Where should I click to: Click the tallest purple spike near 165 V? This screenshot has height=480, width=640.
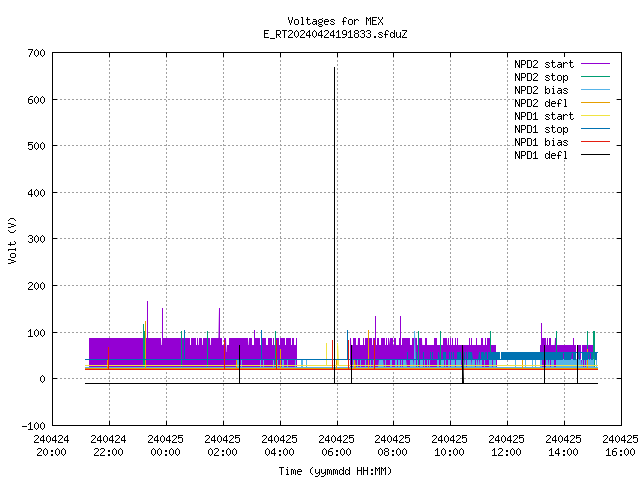[147, 318]
